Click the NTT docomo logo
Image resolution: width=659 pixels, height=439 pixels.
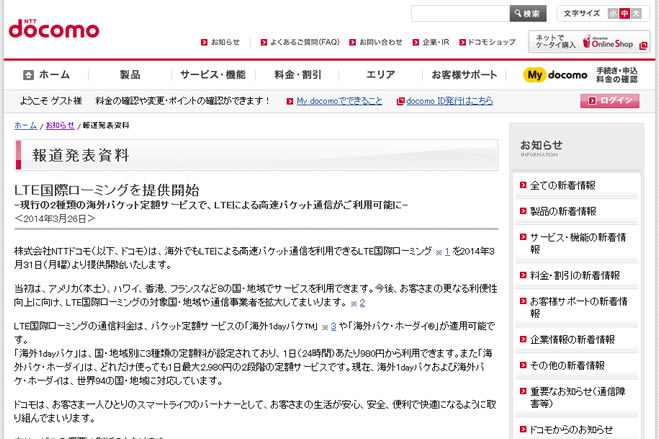[x=54, y=29]
